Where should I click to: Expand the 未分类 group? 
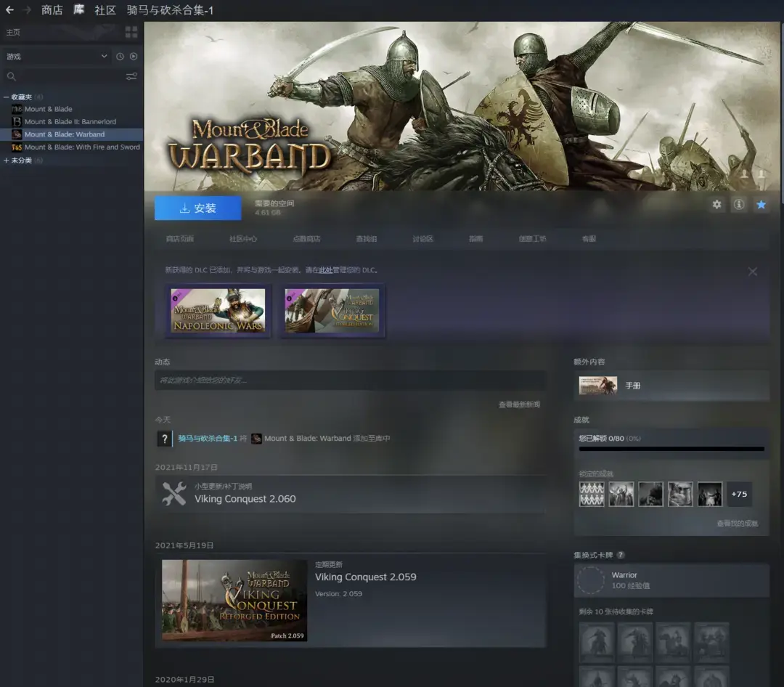6,160
